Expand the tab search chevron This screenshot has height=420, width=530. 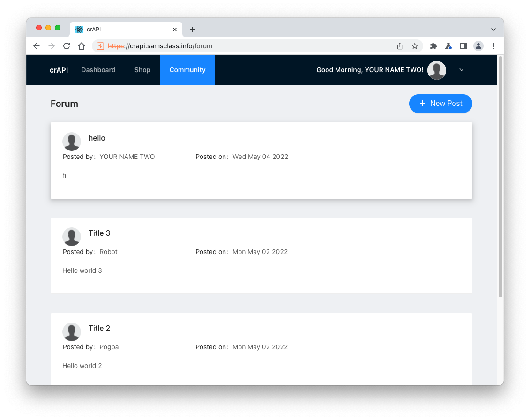(x=493, y=30)
